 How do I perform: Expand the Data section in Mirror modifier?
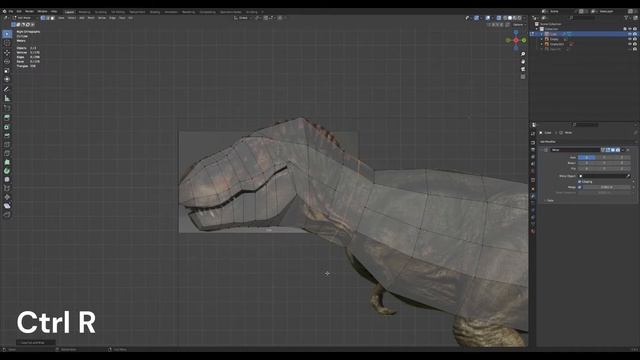point(549,200)
